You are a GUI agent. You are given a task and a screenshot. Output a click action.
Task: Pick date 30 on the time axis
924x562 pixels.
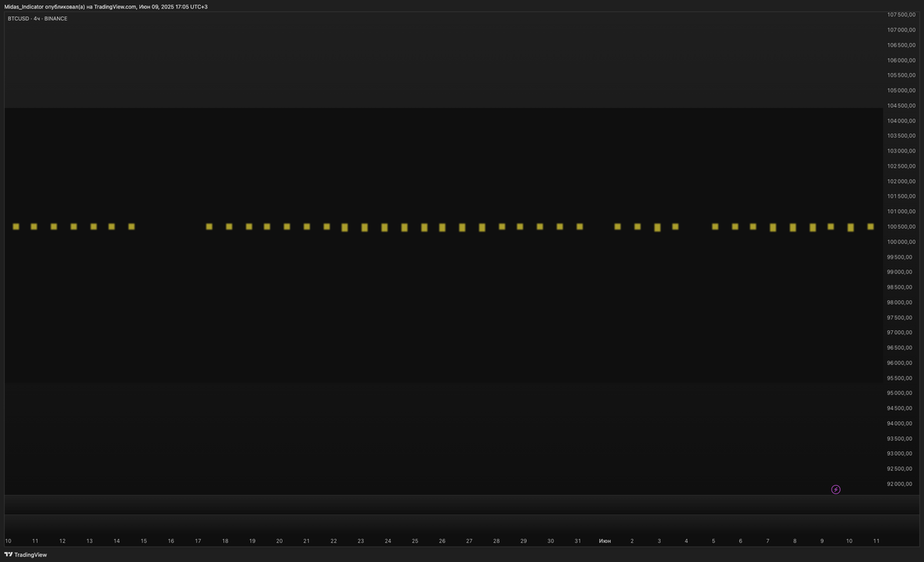(551, 541)
